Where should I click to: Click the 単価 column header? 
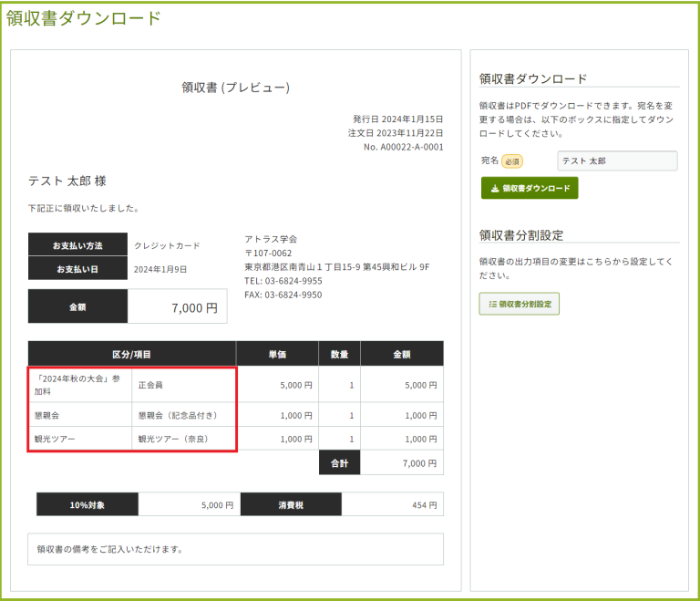[277, 354]
